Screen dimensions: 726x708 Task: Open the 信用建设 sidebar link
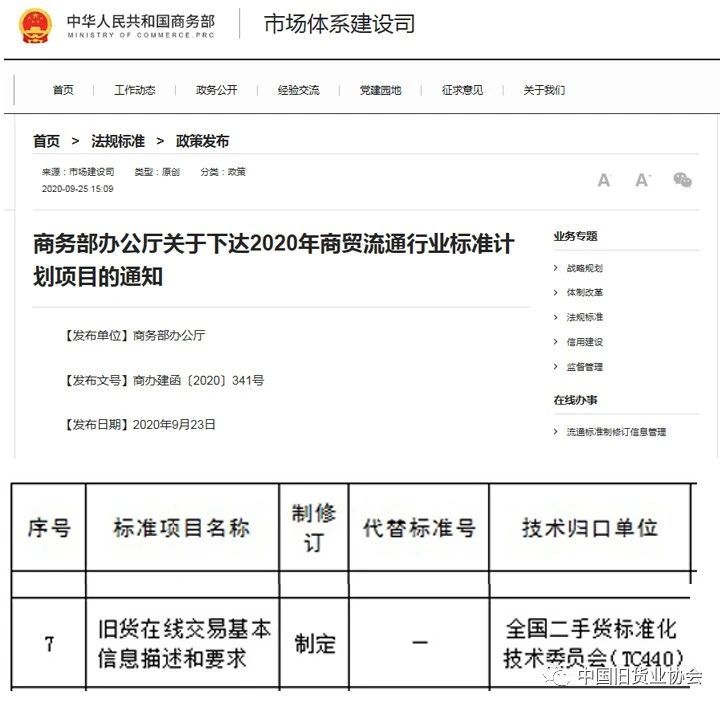point(585,342)
